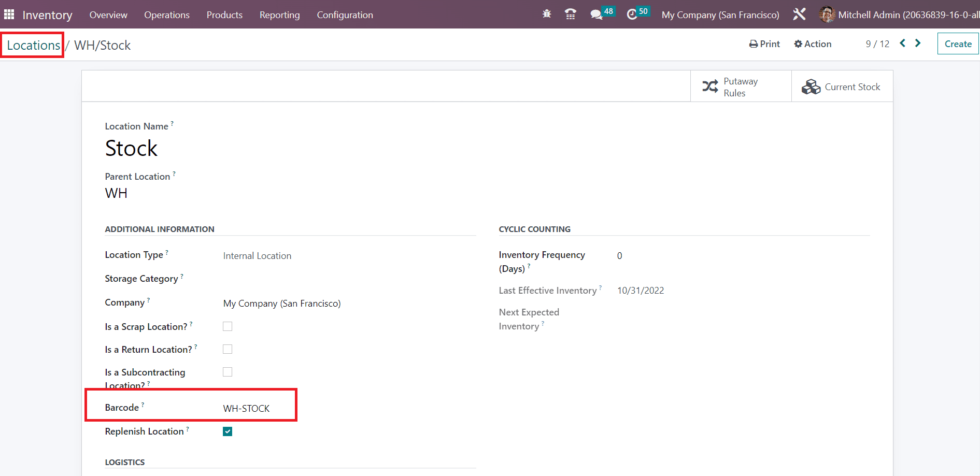
Task: Check the Is a Return Location box
Action: point(228,349)
